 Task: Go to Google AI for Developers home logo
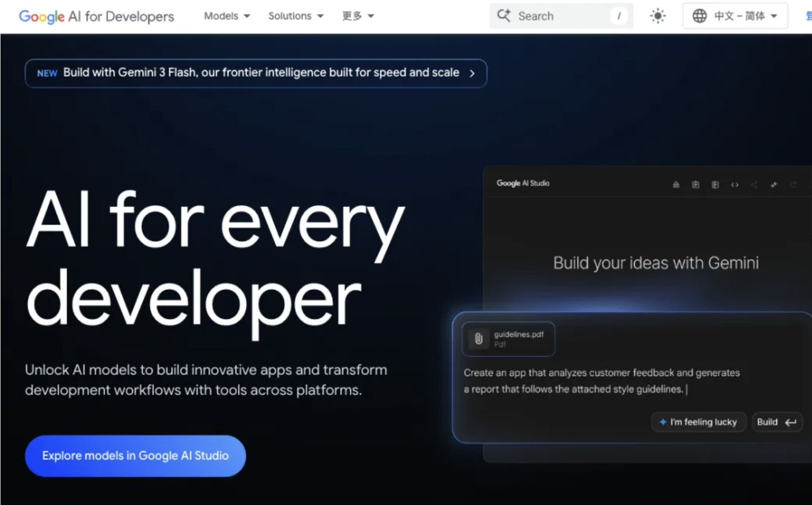[97, 16]
